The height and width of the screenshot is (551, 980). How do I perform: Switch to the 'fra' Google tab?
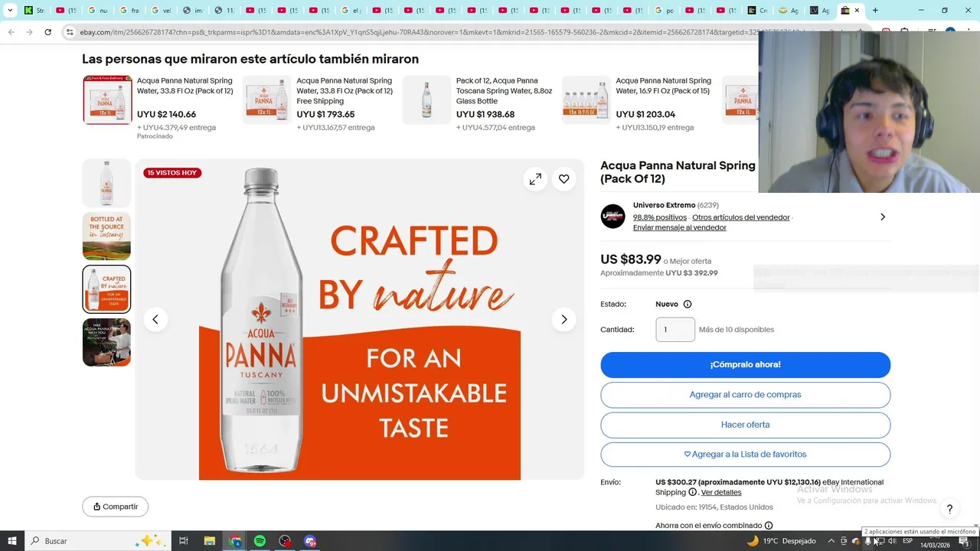tap(129, 11)
